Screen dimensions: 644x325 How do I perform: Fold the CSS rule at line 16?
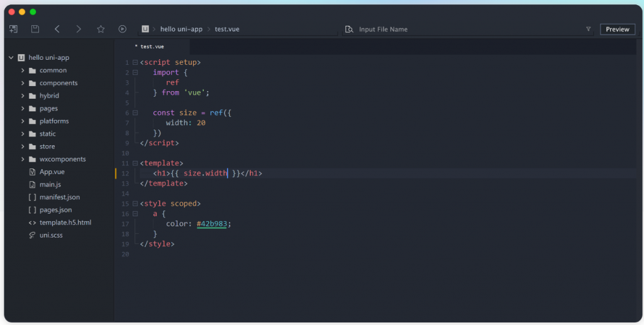pos(135,214)
